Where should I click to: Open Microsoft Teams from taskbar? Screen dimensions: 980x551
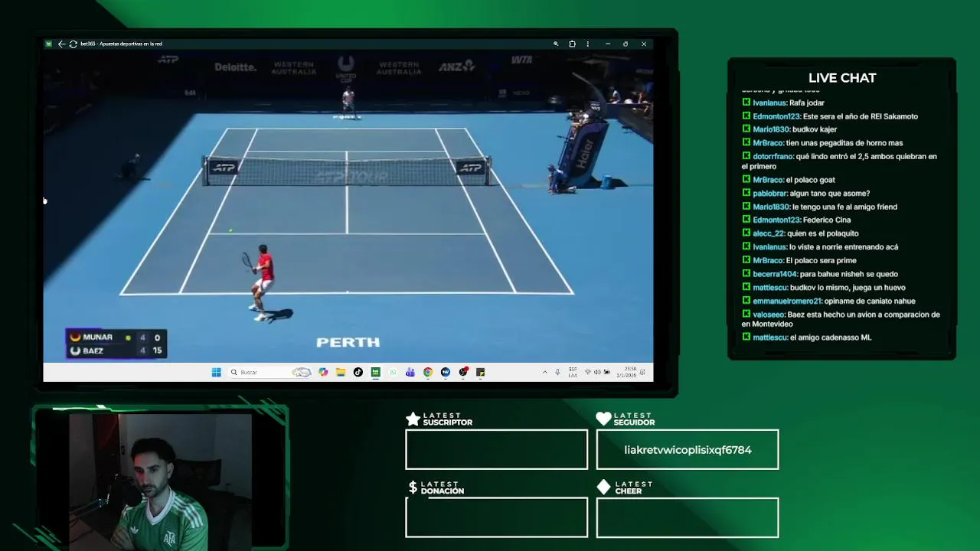(x=410, y=372)
